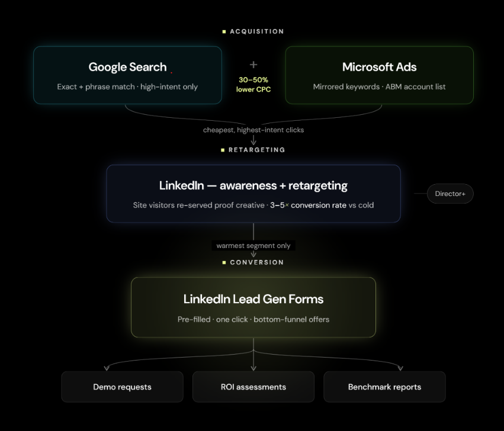Image resolution: width=504 pixels, height=431 pixels.
Task: Click the warmest segment only label
Action: pyautogui.click(x=253, y=246)
